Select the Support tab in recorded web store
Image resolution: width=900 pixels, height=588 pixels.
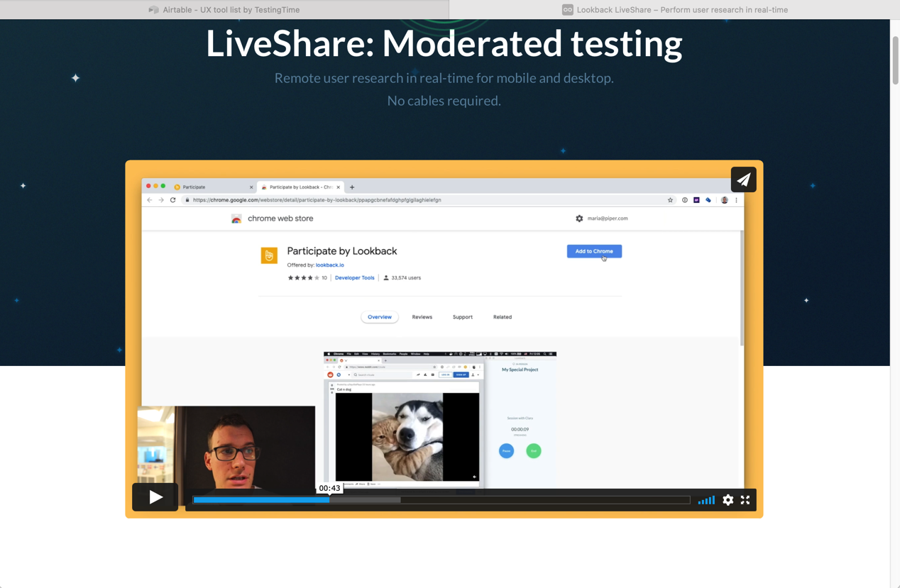point(463,317)
